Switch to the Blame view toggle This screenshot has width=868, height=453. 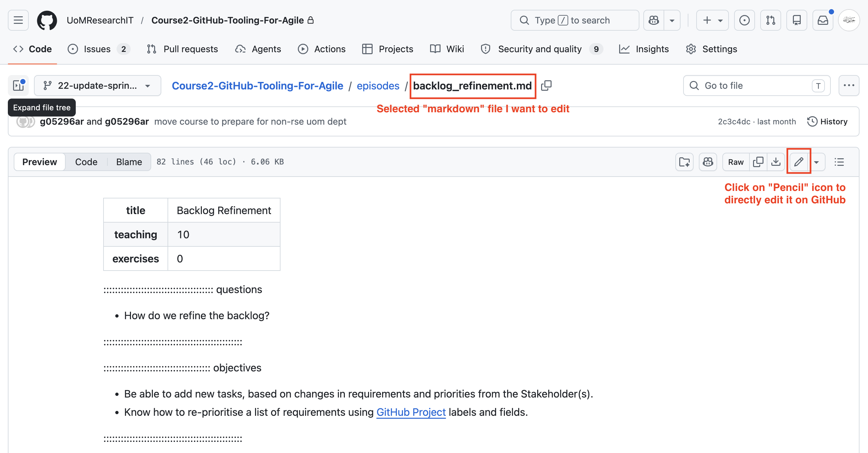[x=129, y=162]
